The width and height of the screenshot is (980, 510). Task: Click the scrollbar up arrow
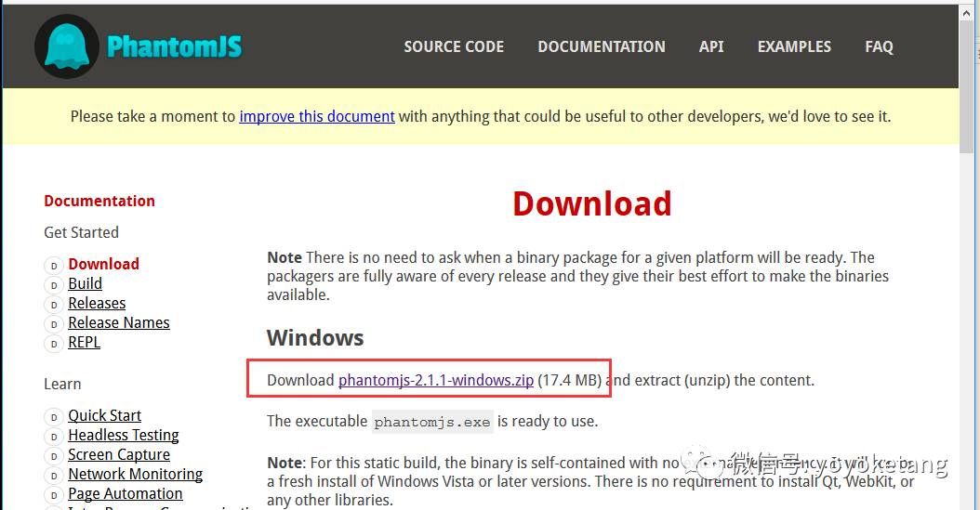tap(966, 11)
